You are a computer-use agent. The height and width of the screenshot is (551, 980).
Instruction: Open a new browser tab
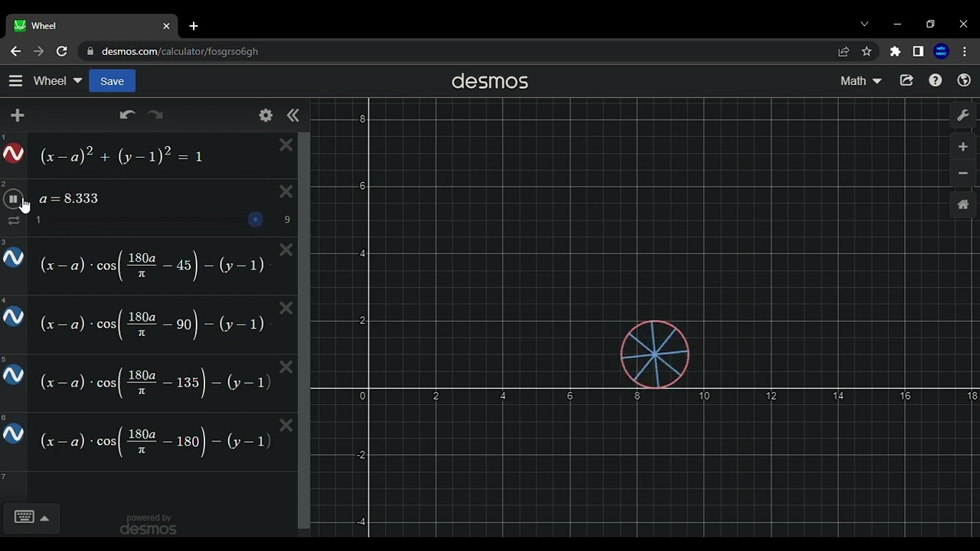coord(194,26)
